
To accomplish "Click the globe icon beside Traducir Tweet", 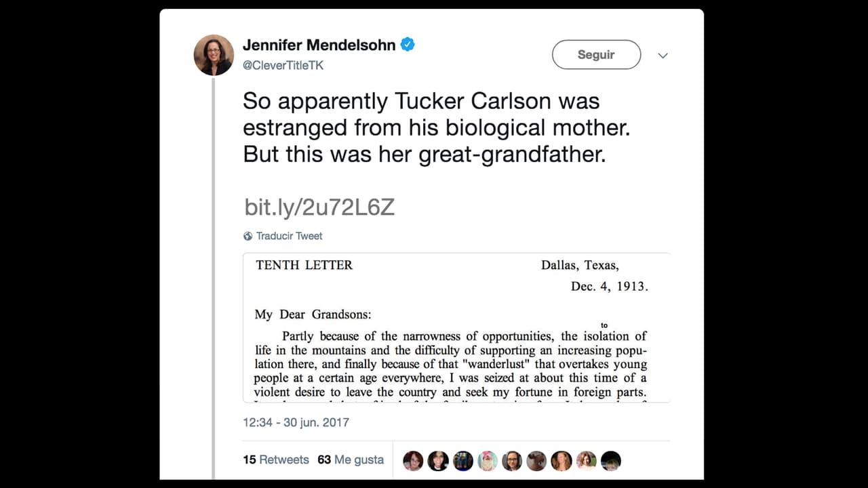I will coord(248,236).
